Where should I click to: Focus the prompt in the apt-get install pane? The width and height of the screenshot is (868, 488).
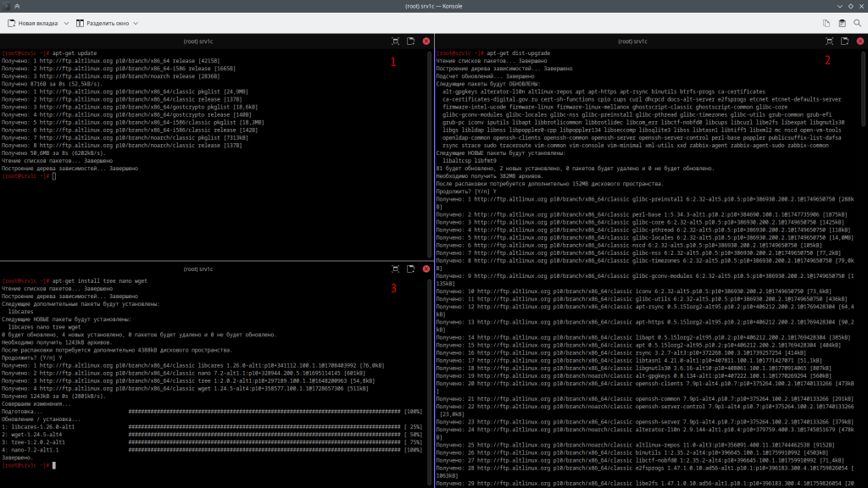point(54,465)
